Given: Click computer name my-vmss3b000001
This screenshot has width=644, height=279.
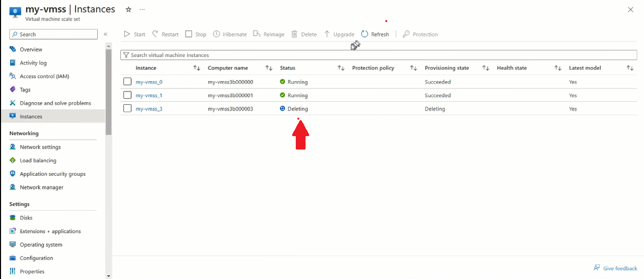Looking at the screenshot, I should click(230, 96).
